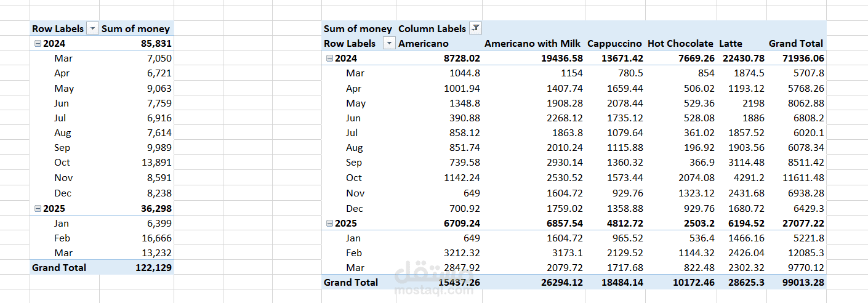Click the cell with value 528.08
Viewport: 868px width, 303px height.
click(699, 118)
